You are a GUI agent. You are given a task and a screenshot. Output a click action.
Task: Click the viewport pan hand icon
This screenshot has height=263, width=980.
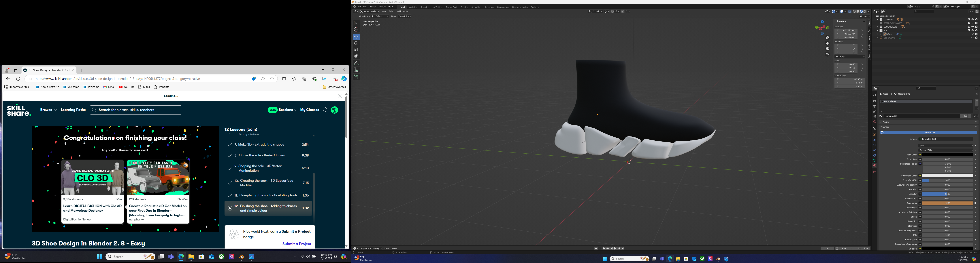point(828,43)
